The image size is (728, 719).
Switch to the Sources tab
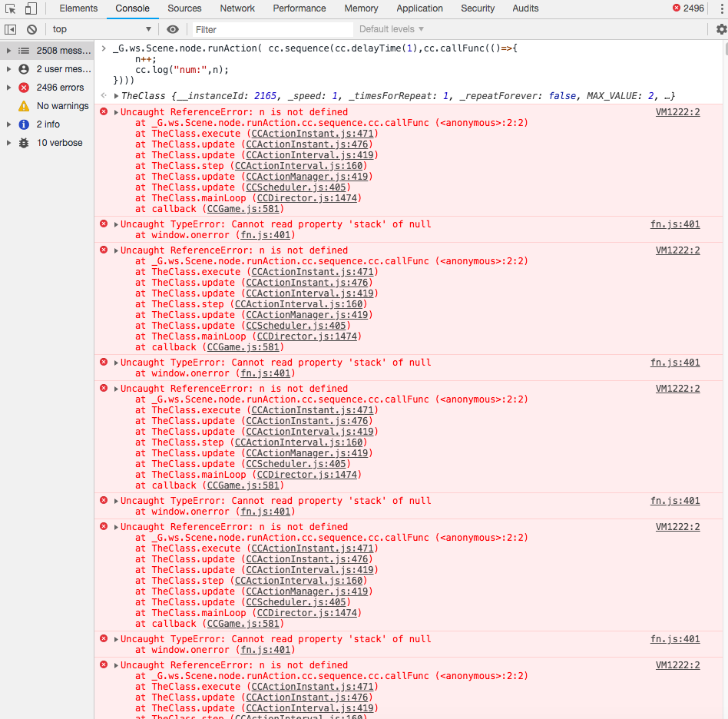(184, 8)
